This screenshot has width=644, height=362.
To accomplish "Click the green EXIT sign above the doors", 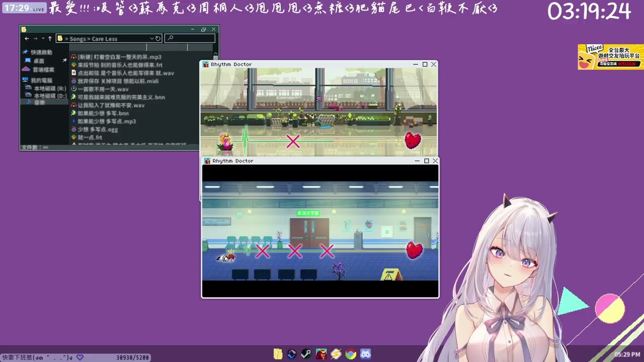I will 308,213.
